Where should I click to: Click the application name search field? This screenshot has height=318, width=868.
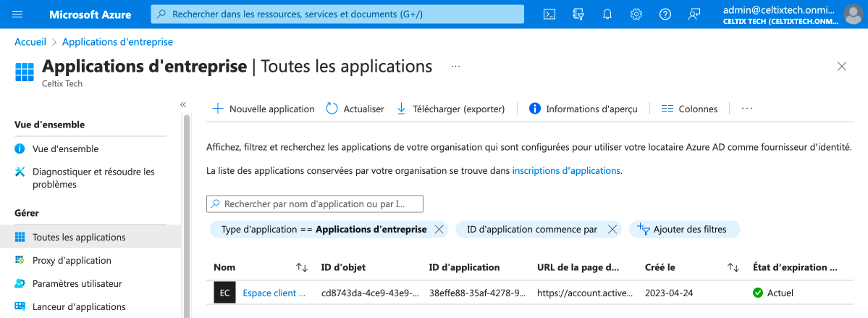coord(315,204)
